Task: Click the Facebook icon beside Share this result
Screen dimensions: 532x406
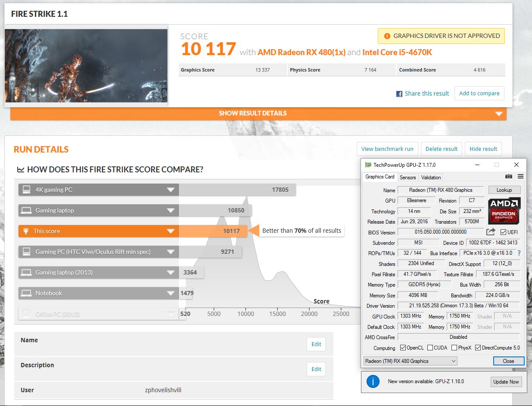Action: click(399, 94)
